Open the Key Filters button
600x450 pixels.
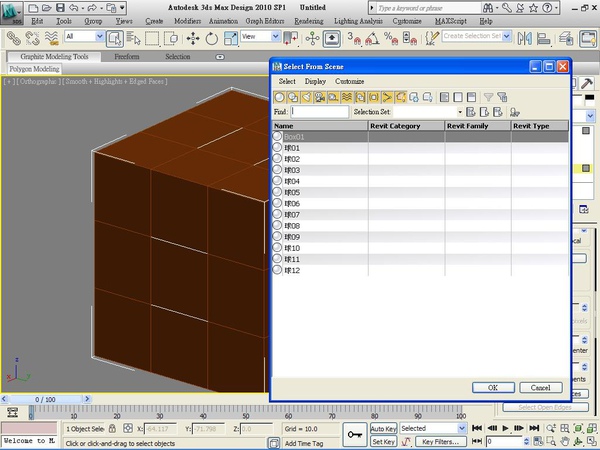tap(441, 442)
